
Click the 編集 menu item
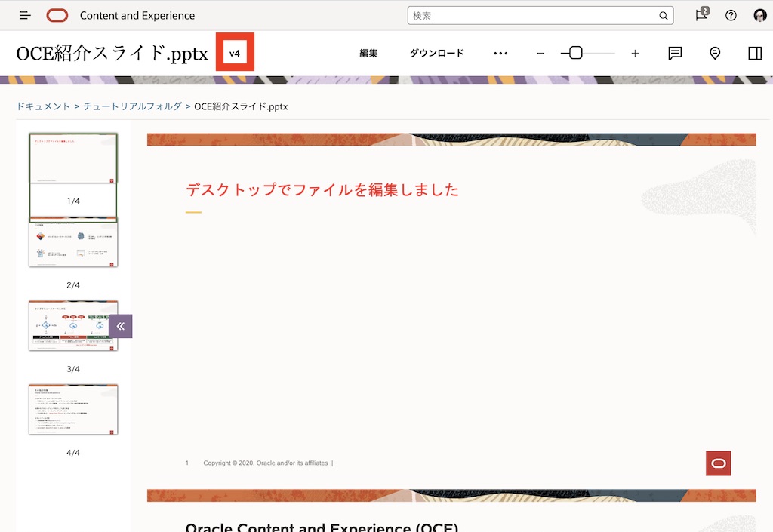coord(368,53)
